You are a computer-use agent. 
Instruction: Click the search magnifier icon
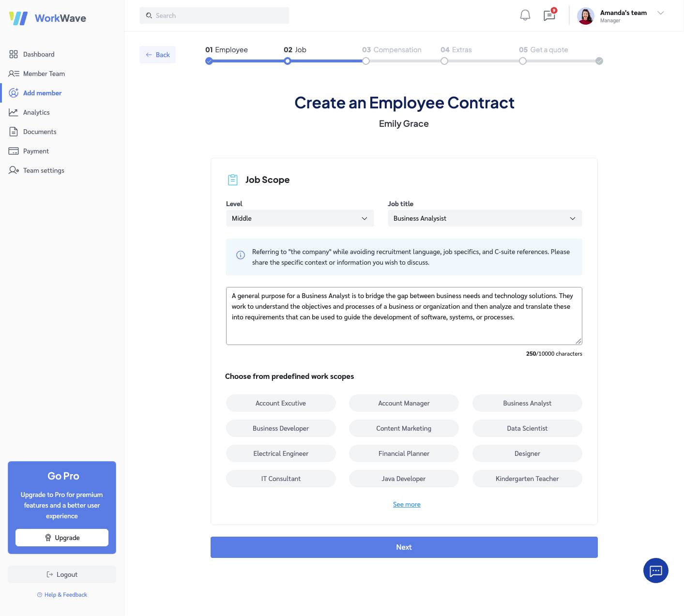coord(149,15)
